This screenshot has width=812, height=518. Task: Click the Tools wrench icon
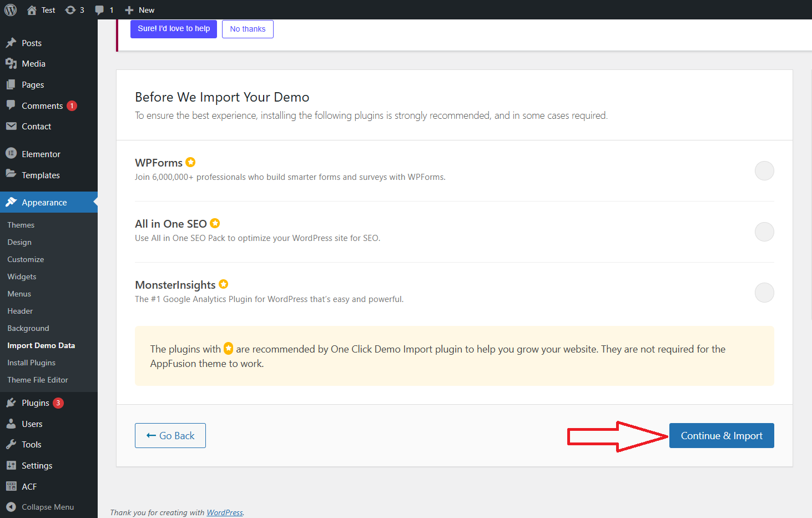click(11, 445)
